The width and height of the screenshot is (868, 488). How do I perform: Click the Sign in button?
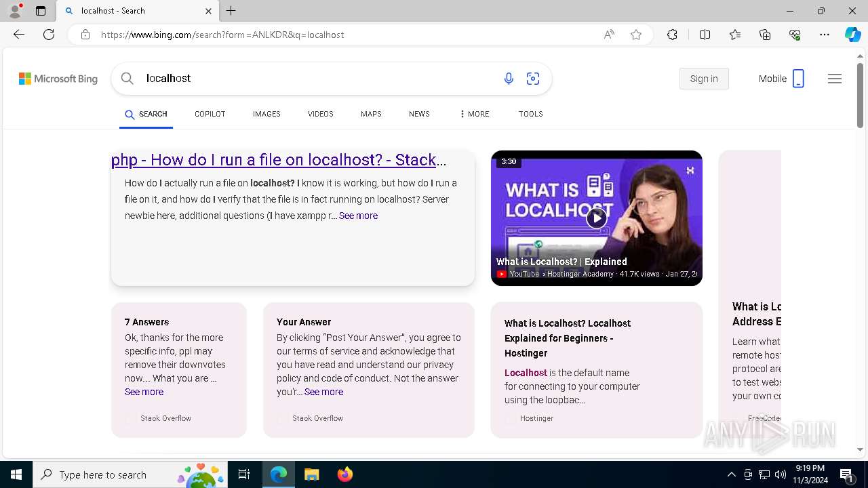(704, 79)
